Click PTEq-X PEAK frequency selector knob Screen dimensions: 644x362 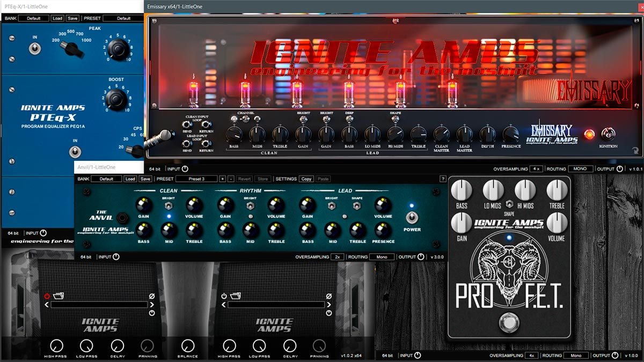pyautogui.click(x=72, y=49)
